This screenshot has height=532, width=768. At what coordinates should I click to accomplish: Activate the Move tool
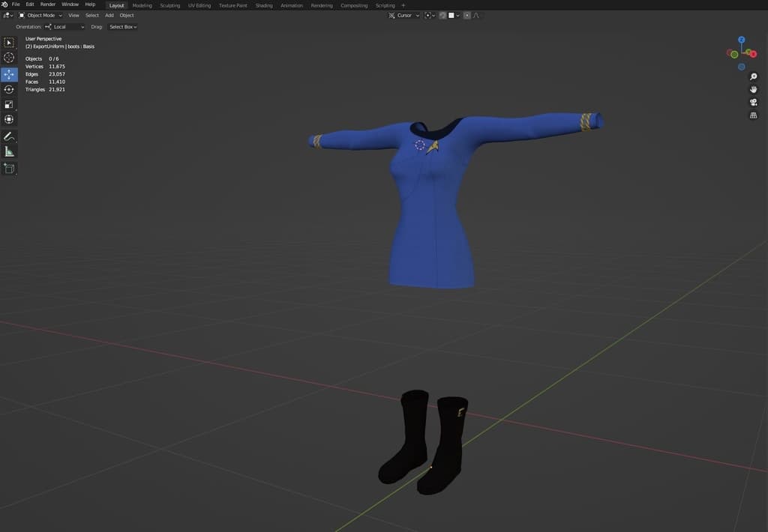(9, 74)
